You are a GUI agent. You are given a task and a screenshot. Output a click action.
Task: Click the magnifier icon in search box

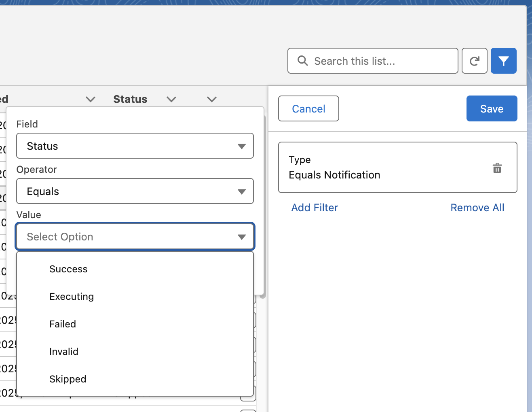click(x=302, y=61)
